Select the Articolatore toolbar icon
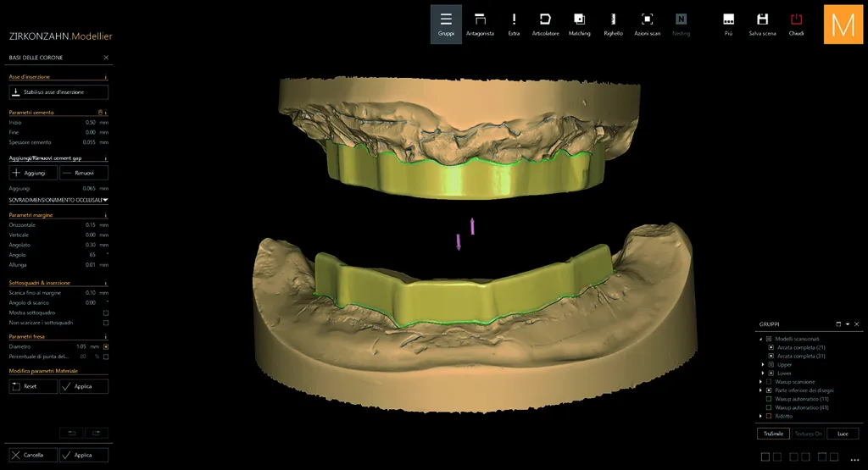 (545, 25)
